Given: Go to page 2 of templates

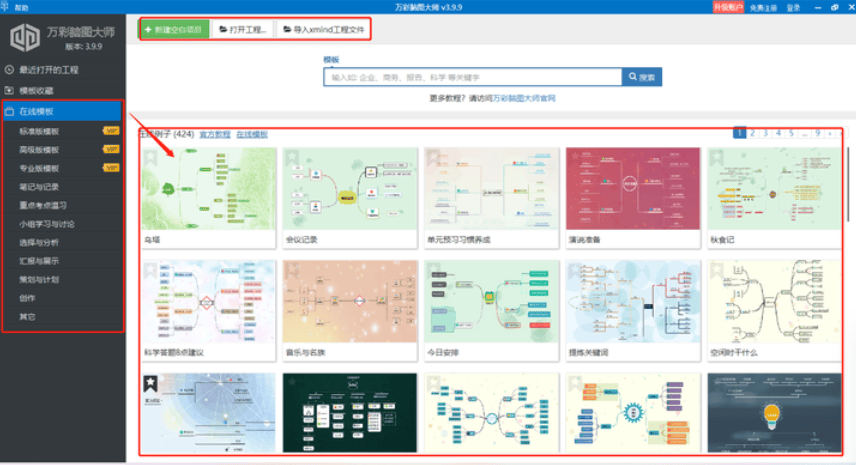Looking at the screenshot, I should (x=753, y=133).
